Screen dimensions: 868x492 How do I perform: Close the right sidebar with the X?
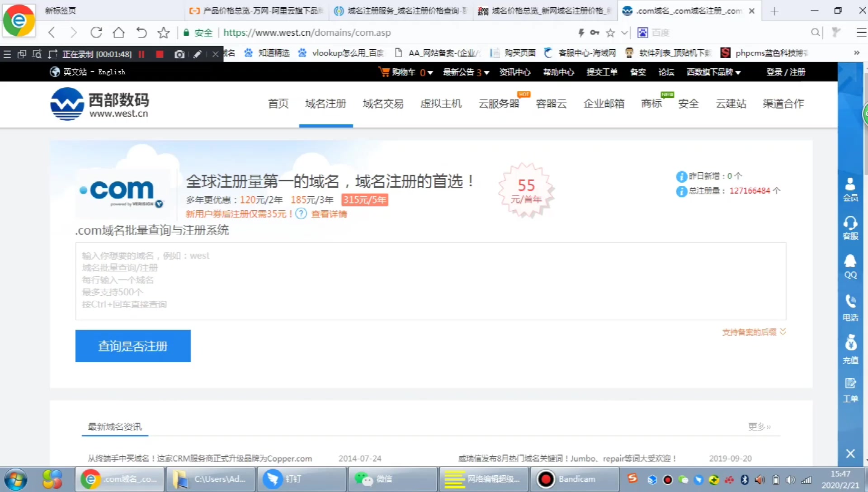850,454
